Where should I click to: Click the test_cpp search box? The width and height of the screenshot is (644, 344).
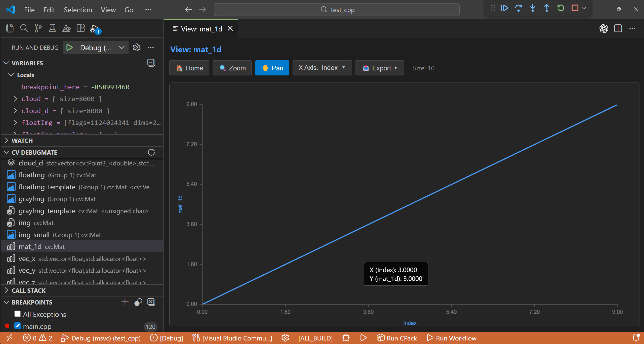[337, 10]
